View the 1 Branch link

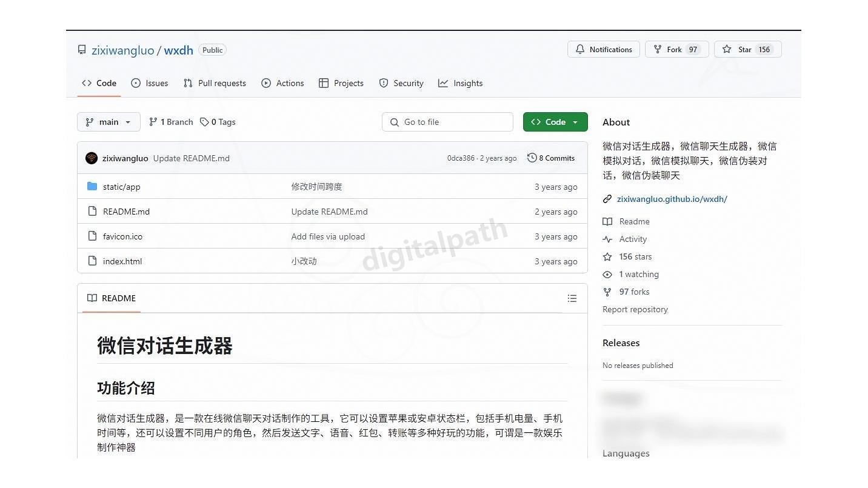171,122
